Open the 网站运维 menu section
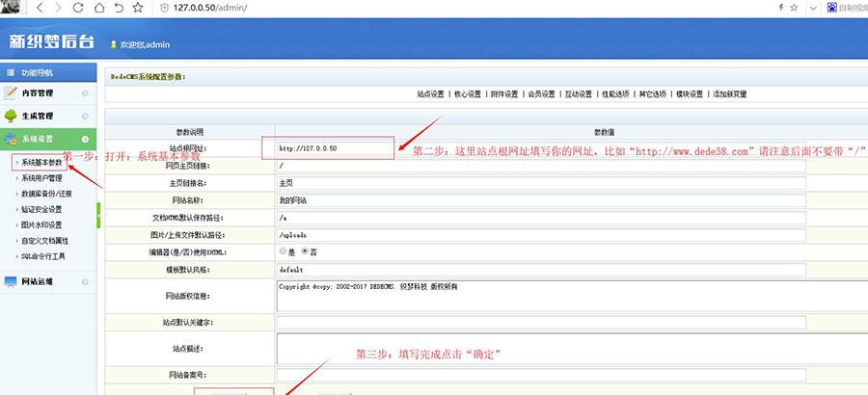This screenshot has width=868, height=395. point(48,281)
